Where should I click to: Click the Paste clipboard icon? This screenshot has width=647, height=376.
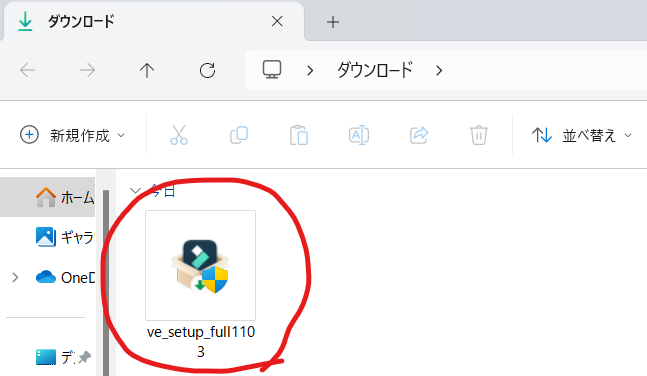click(x=299, y=135)
